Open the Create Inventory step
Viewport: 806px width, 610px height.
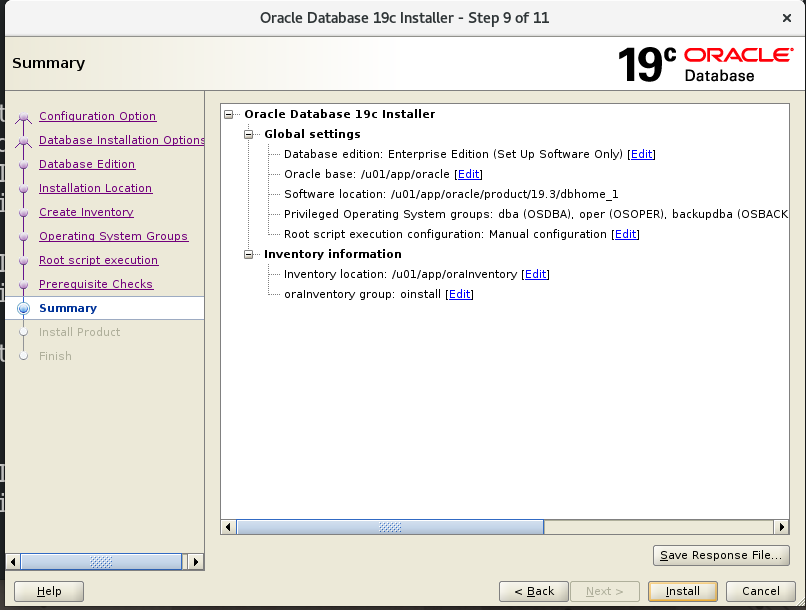(x=86, y=212)
